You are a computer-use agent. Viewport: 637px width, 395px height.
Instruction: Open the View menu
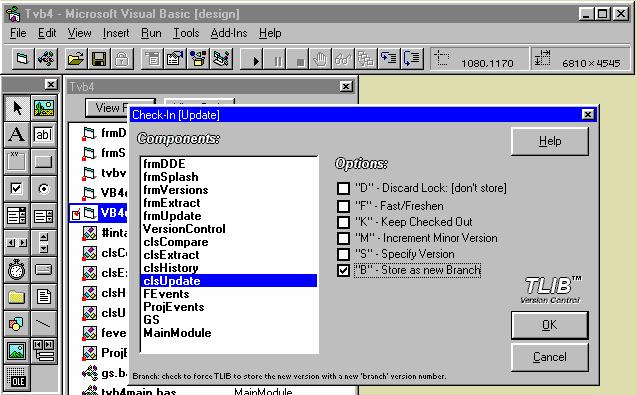[x=79, y=33]
